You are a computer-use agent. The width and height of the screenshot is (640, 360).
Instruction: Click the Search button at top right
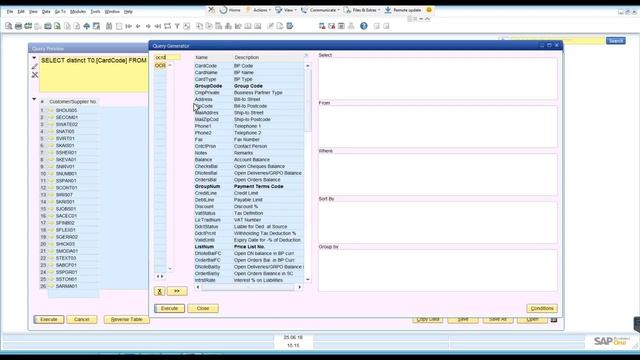click(616, 41)
